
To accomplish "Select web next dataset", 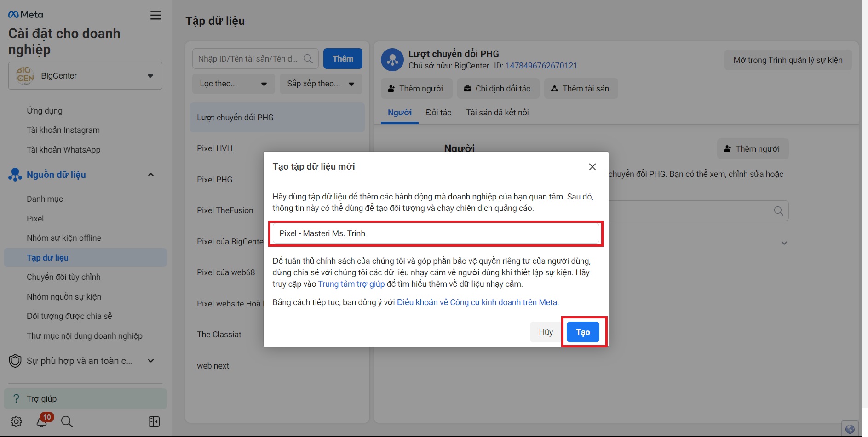I will pos(213,366).
